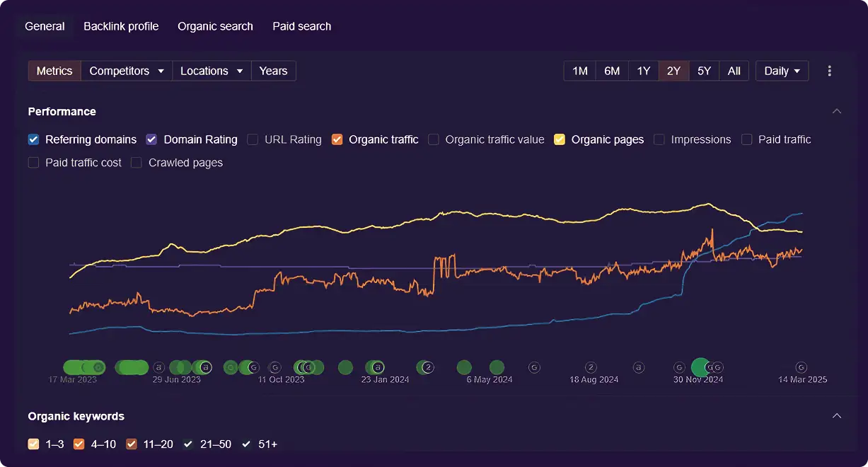Switch to the Backlink profile tab

pos(120,26)
